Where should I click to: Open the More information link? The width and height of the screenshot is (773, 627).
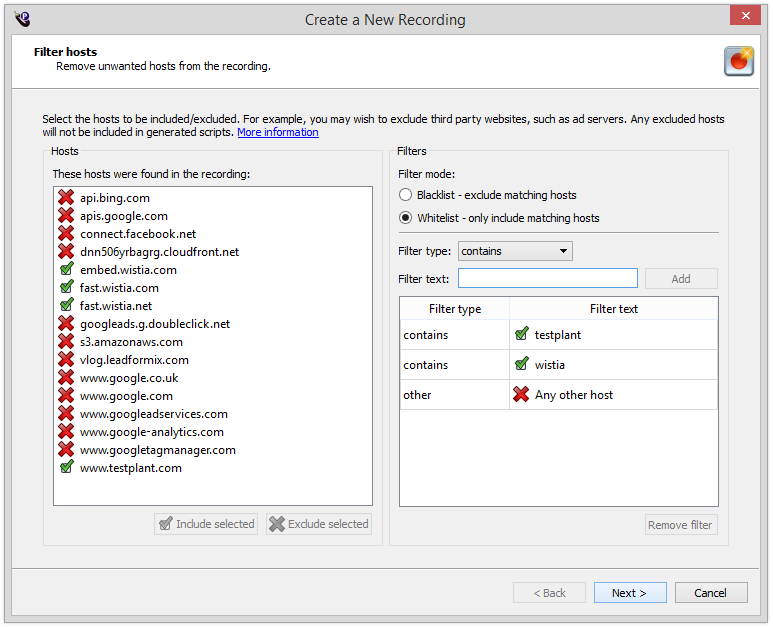pyautogui.click(x=278, y=132)
